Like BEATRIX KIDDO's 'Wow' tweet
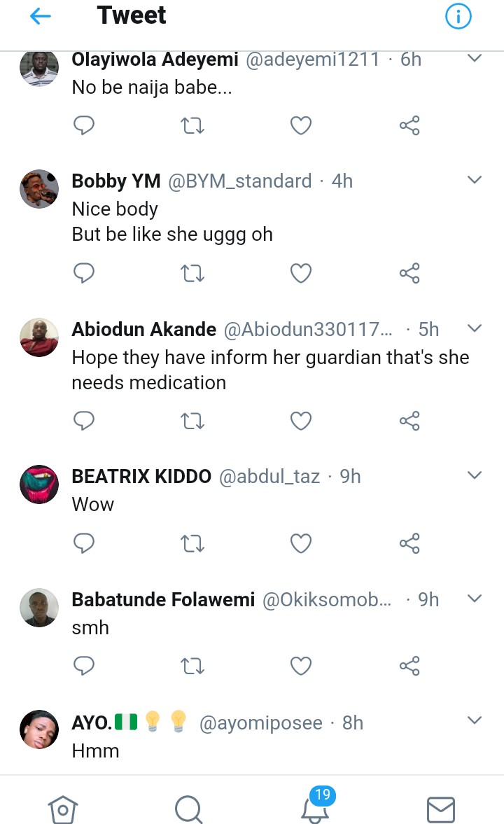504x824 pixels. click(x=301, y=543)
